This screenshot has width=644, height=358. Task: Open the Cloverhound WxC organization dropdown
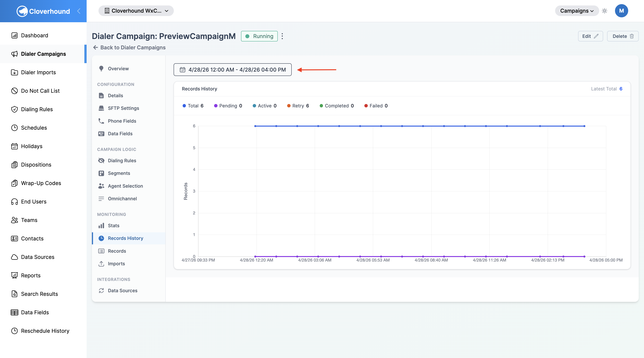click(136, 11)
